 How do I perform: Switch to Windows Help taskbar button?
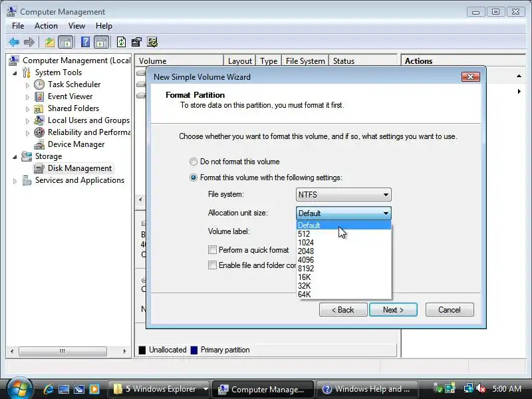click(x=367, y=389)
